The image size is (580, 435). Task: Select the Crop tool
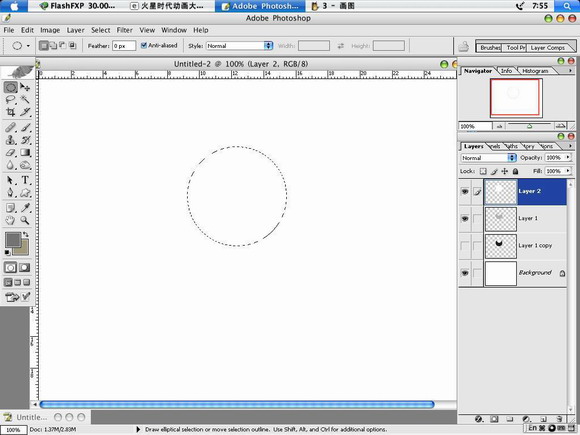10,112
